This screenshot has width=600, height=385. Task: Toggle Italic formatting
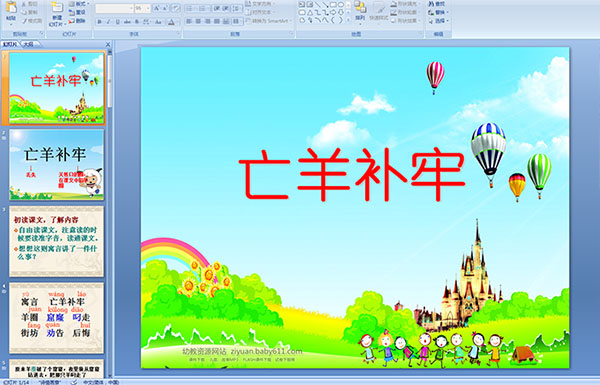(x=108, y=22)
